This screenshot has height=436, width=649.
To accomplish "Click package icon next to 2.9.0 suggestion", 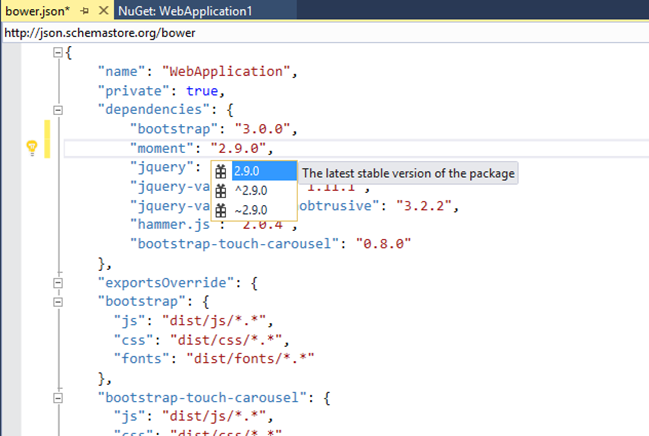I will click(x=221, y=172).
